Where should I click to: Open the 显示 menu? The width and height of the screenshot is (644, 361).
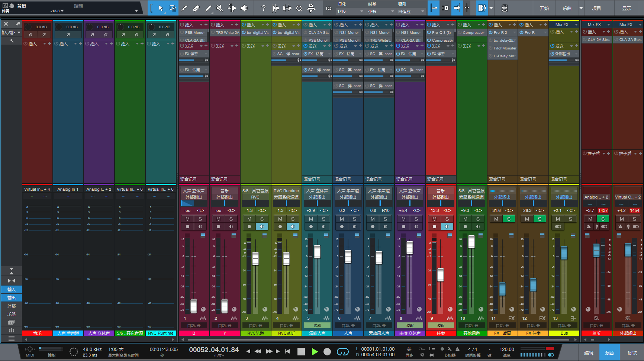click(627, 8)
